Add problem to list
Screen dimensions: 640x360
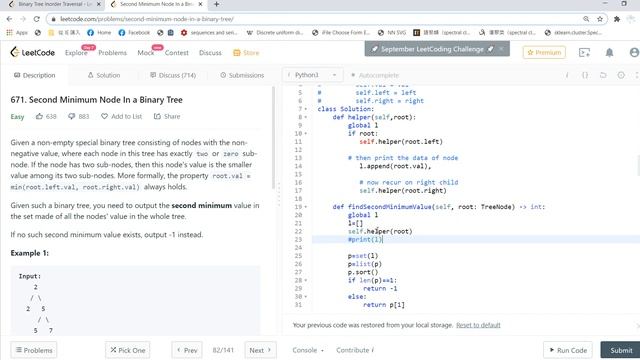[x=121, y=116]
